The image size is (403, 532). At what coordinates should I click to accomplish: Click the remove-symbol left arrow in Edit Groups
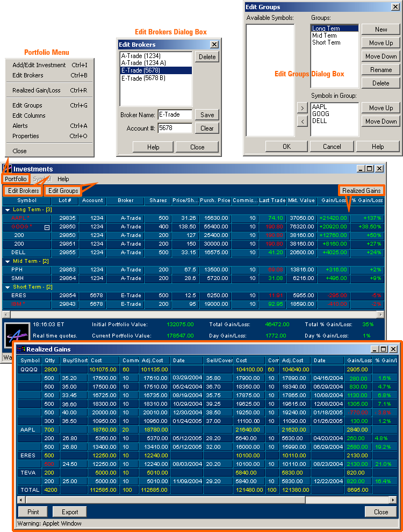[302, 121]
